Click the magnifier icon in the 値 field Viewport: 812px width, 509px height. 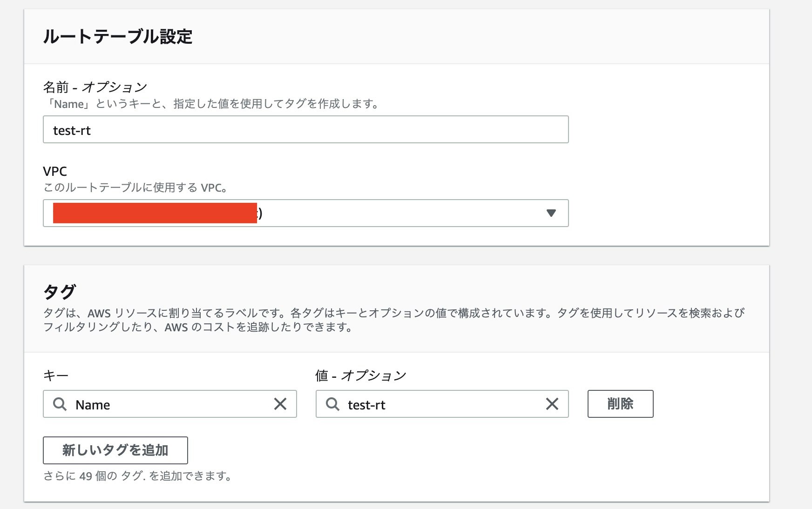coord(332,404)
